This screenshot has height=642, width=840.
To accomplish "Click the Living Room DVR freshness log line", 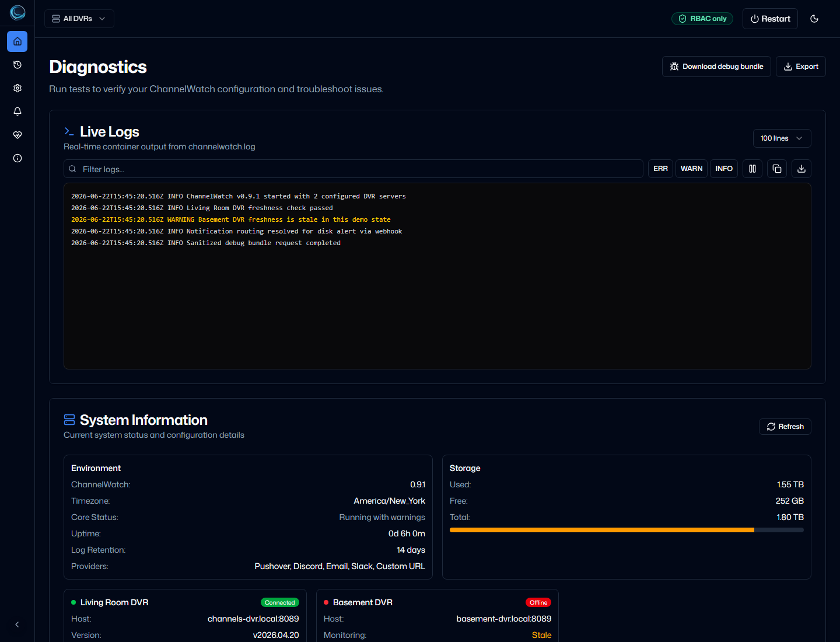I will click(202, 208).
